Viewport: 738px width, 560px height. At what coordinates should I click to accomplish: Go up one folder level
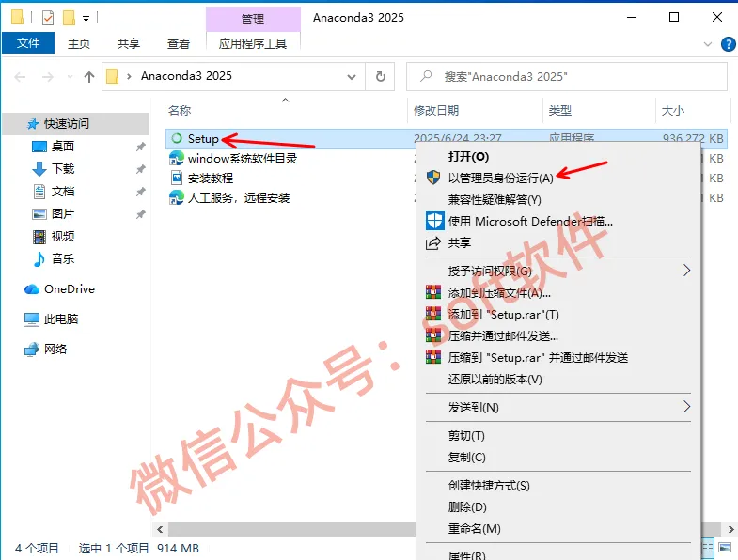coord(89,77)
